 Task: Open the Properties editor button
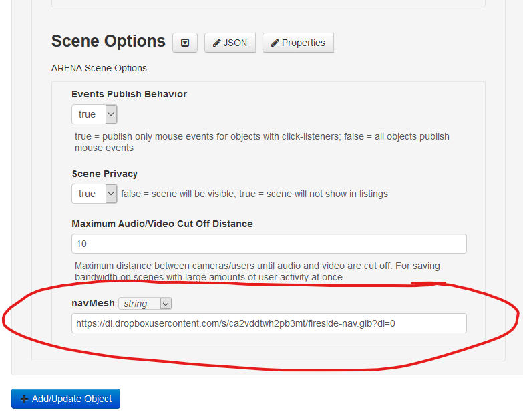click(298, 43)
